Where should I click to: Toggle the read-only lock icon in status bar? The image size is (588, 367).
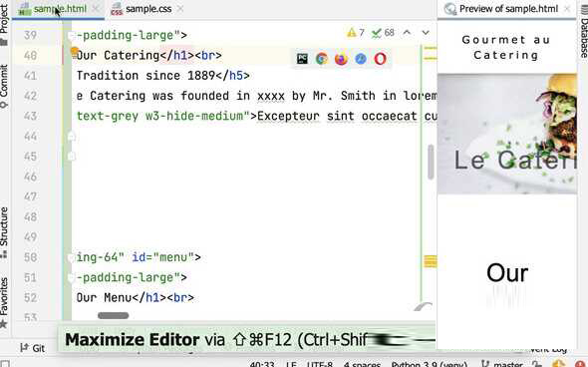536,364
